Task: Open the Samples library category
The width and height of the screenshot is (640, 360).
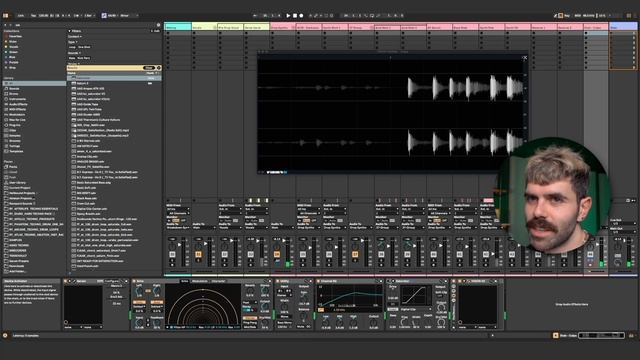Action: coord(15,136)
